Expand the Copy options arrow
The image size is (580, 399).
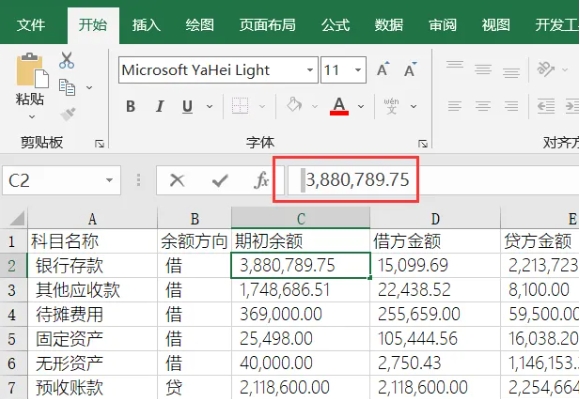pyautogui.click(x=89, y=88)
